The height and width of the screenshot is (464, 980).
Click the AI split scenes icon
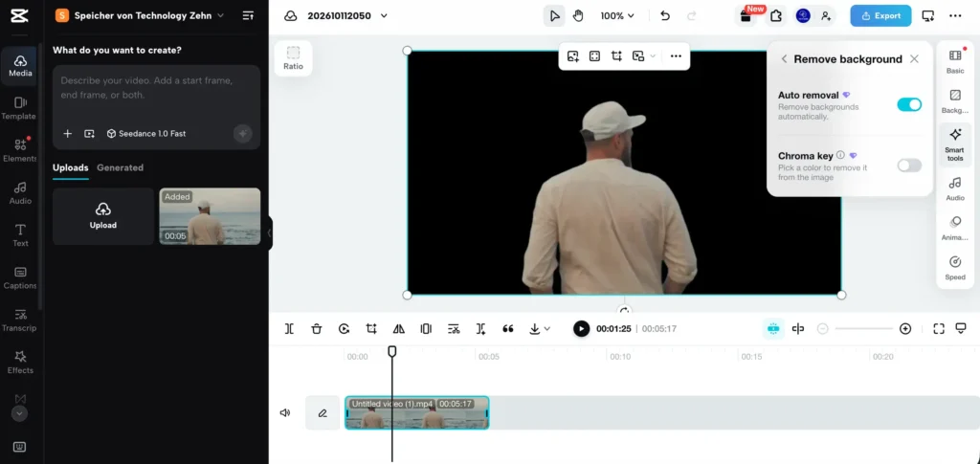pyautogui.click(x=480, y=328)
